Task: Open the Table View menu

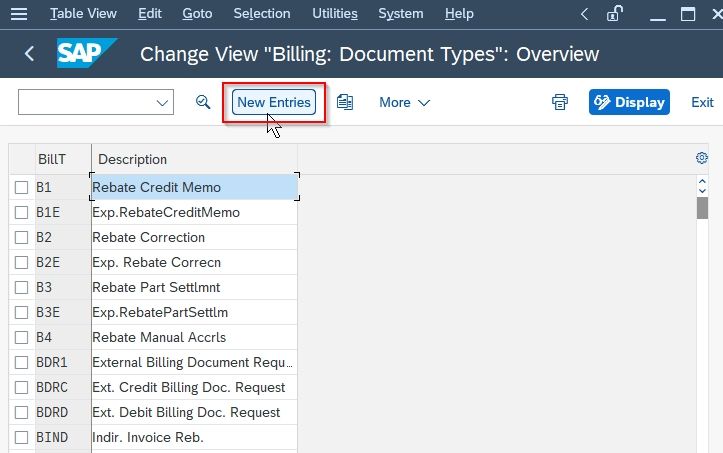Action: click(x=83, y=14)
